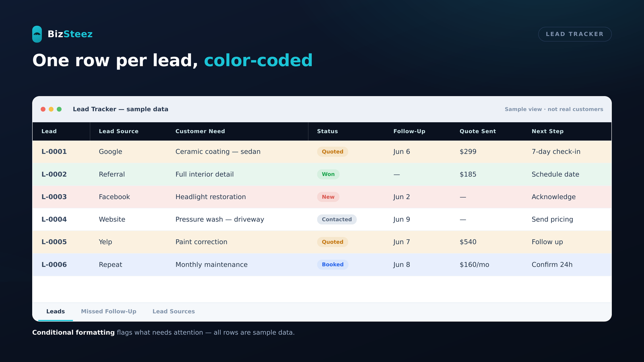This screenshot has width=644, height=362.
Task: Click 'Acknowledge' next step
Action: pos(553,197)
